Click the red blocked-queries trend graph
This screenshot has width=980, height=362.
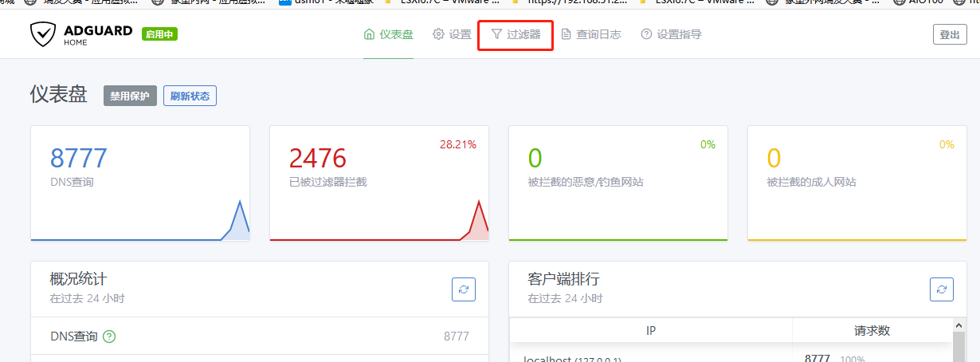[x=379, y=220]
